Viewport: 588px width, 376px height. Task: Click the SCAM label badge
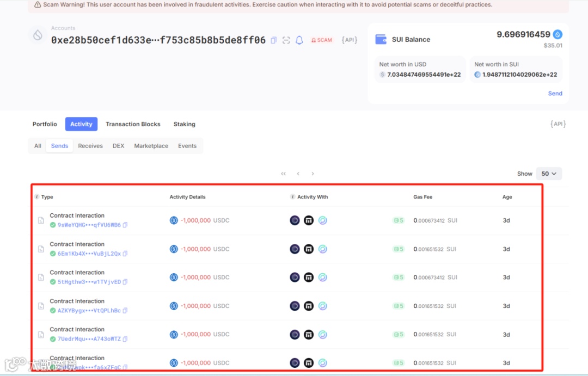pos(322,40)
